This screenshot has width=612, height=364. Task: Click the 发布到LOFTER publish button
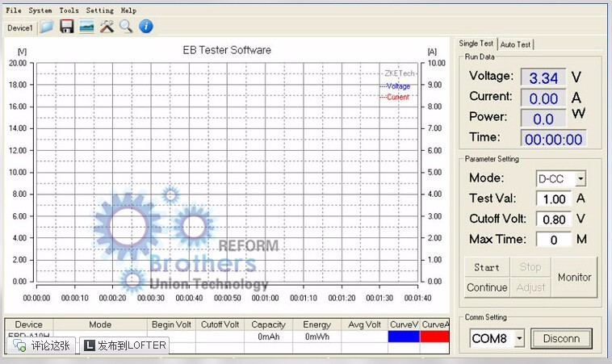coord(124,345)
